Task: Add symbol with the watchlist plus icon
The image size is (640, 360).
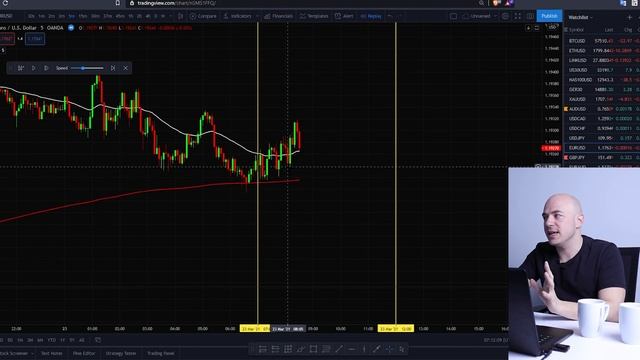Action: pos(629,18)
